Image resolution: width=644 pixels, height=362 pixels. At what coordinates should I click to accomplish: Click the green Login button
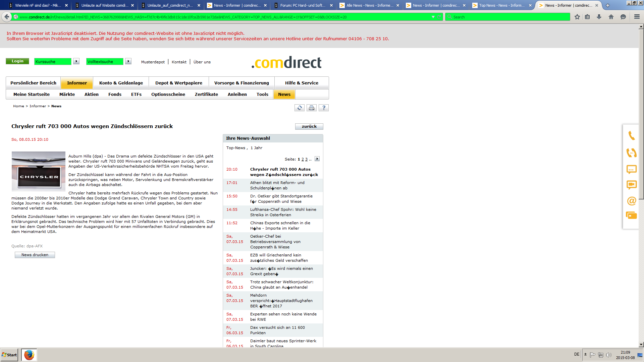coord(17,61)
